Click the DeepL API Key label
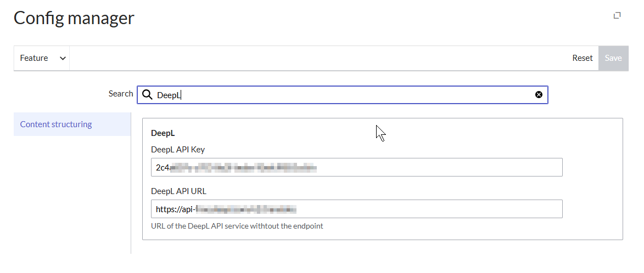Screen dimensions: 644x273 tap(178, 150)
